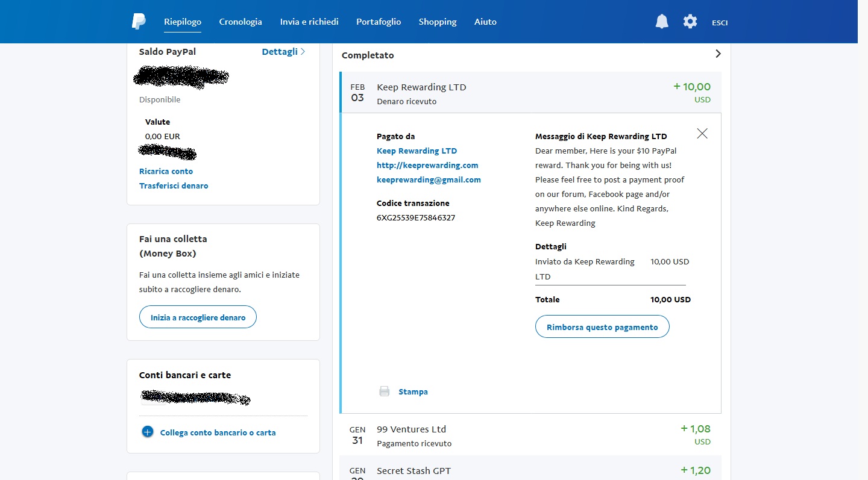Expand the Completato section chevron
The height and width of the screenshot is (480, 868).
coord(718,54)
